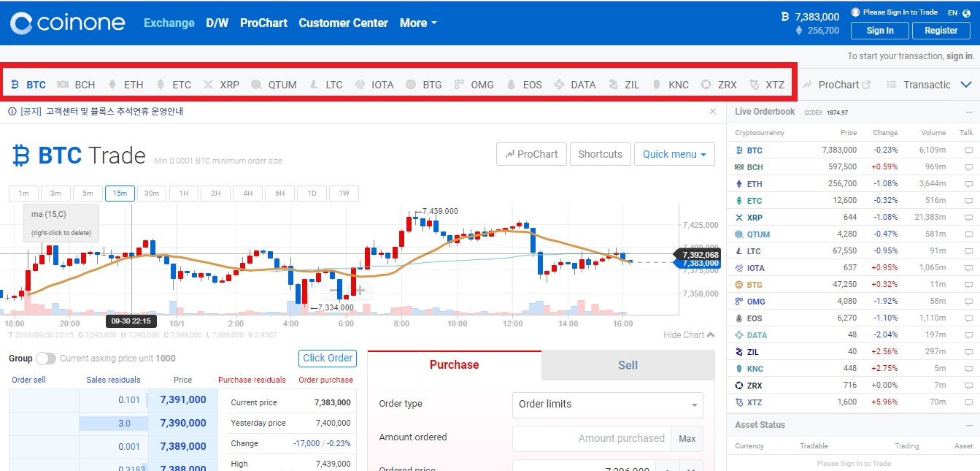Collapse the Asset Status panel
This screenshot has width=980, height=471.
point(969,425)
